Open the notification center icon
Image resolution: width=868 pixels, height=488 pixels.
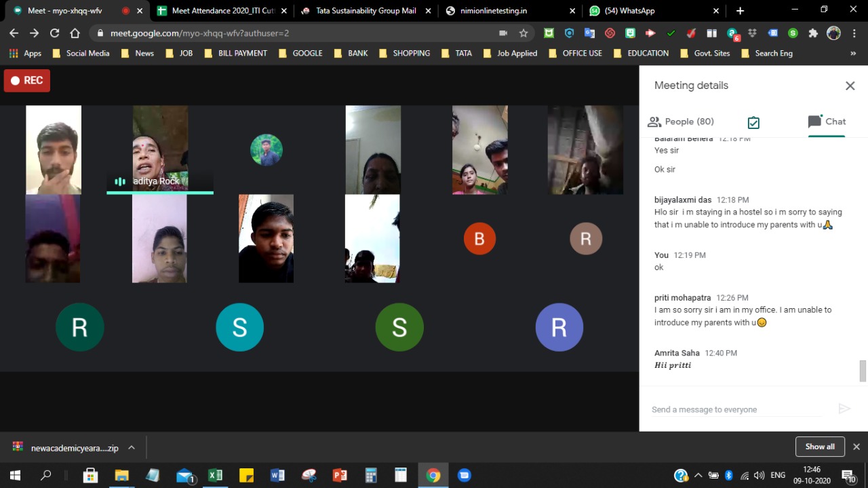point(849,475)
